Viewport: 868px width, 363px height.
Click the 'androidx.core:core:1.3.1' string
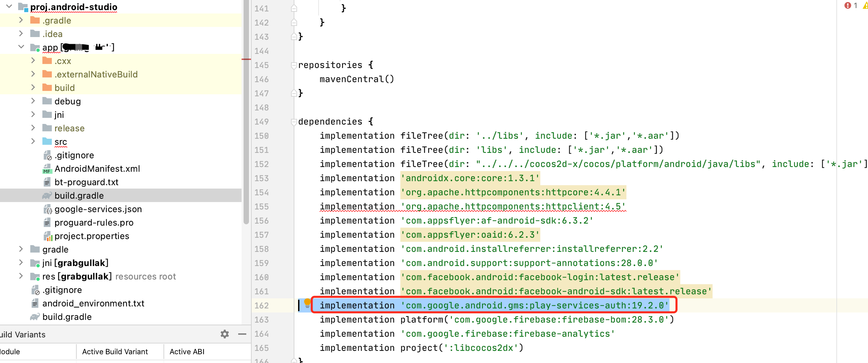[x=470, y=178]
